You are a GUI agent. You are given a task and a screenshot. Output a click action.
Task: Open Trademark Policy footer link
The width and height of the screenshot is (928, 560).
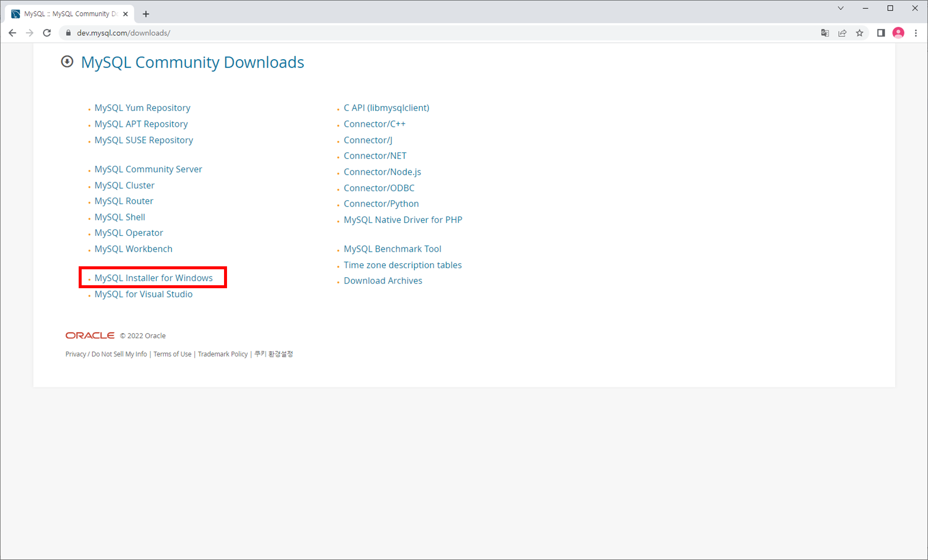tap(223, 354)
